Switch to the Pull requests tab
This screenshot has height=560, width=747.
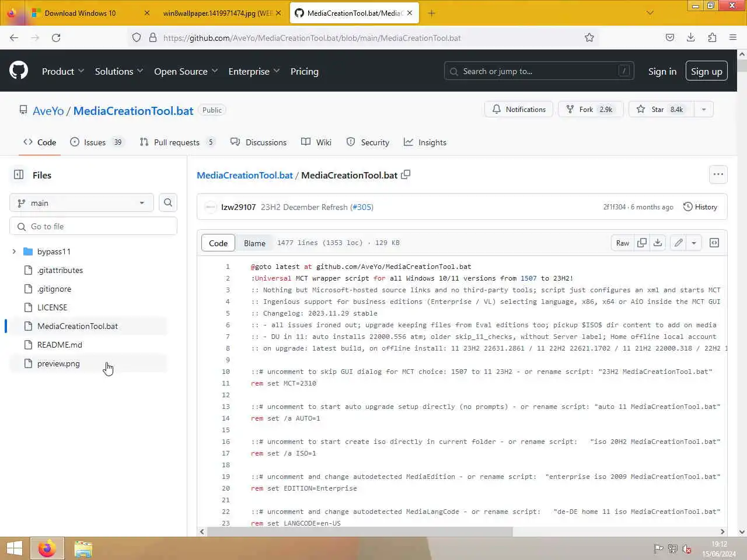[x=177, y=142]
